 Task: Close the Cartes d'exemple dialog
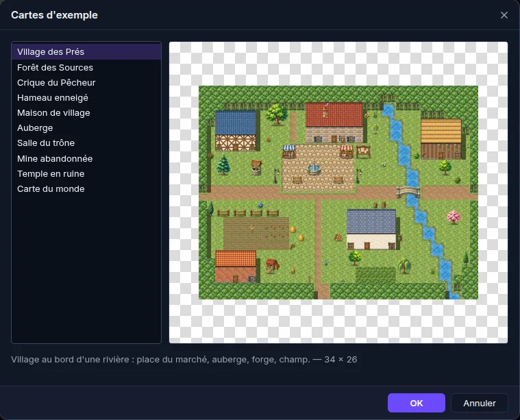tap(504, 15)
